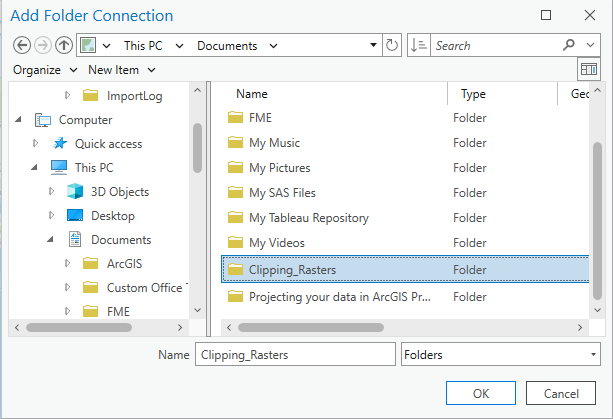Expand the Desktop tree node
The image size is (613, 419).
point(51,215)
